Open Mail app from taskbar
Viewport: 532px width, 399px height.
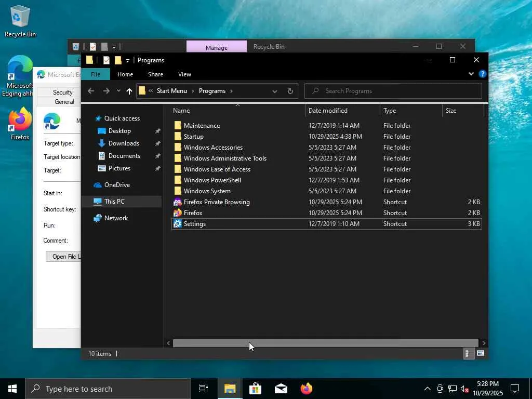(x=281, y=389)
